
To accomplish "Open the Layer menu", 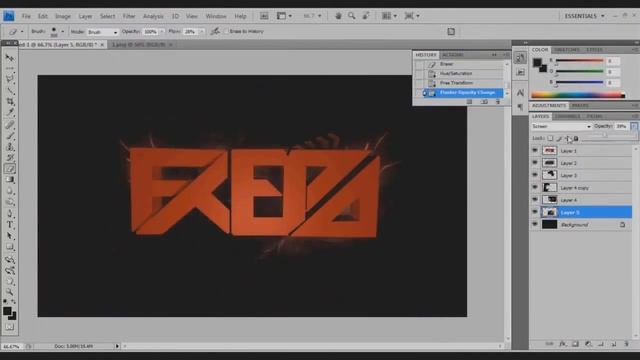I will (x=85, y=16).
